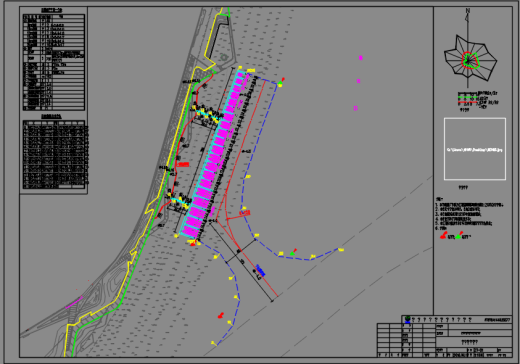The height and width of the screenshot is (364, 520).
Task: Select the hollow magenta square outline offshore
Action: point(355,108)
